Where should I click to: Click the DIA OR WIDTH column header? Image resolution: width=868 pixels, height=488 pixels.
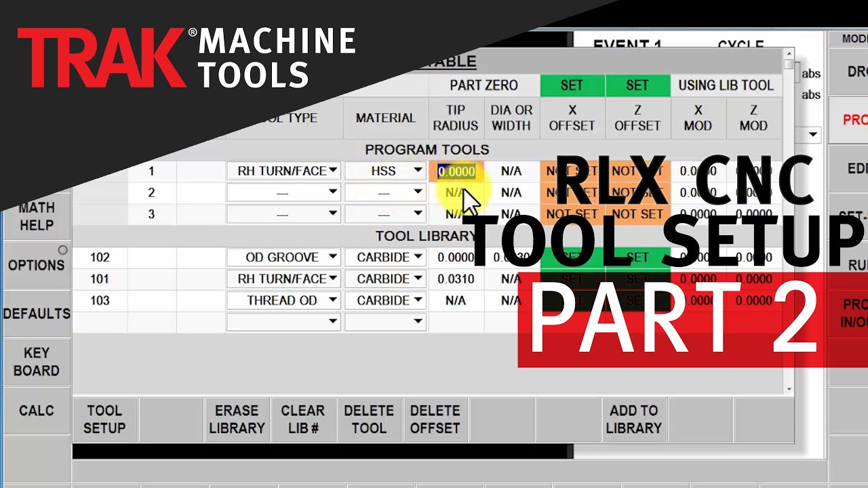[511, 118]
